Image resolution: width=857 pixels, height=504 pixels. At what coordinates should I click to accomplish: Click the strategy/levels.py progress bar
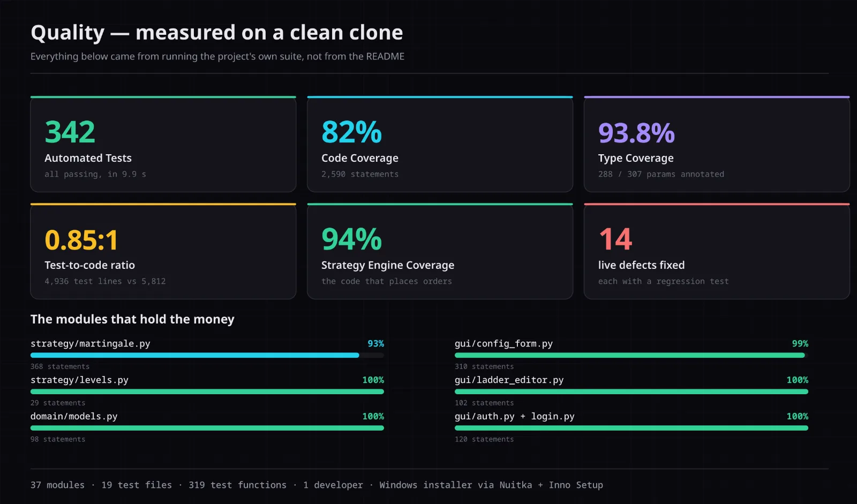coord(207,392)
